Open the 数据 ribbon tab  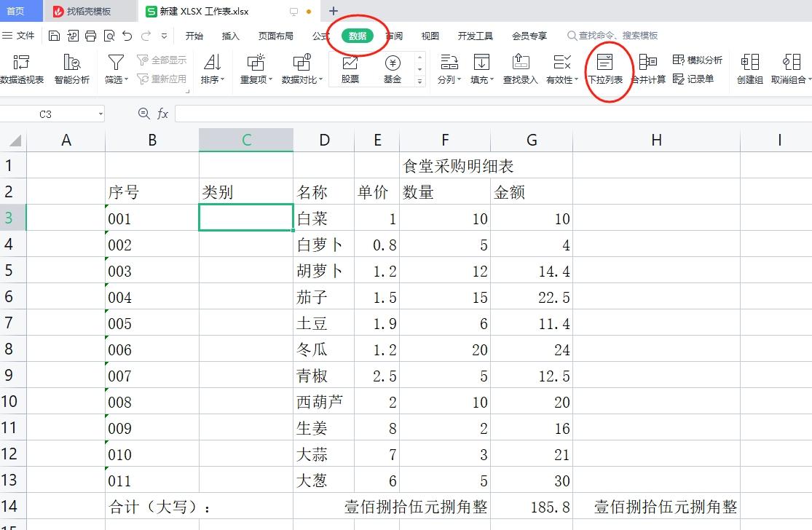click(x=358, y=36)
